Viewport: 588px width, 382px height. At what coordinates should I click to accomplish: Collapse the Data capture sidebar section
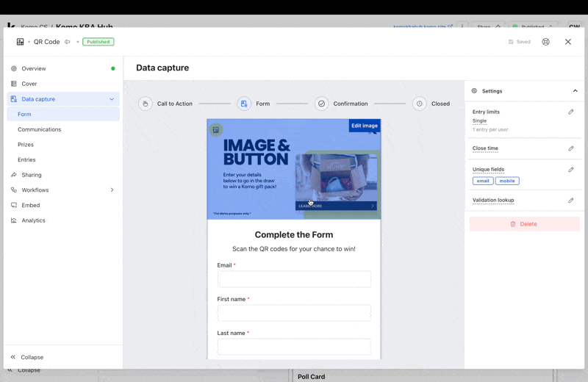112,99
